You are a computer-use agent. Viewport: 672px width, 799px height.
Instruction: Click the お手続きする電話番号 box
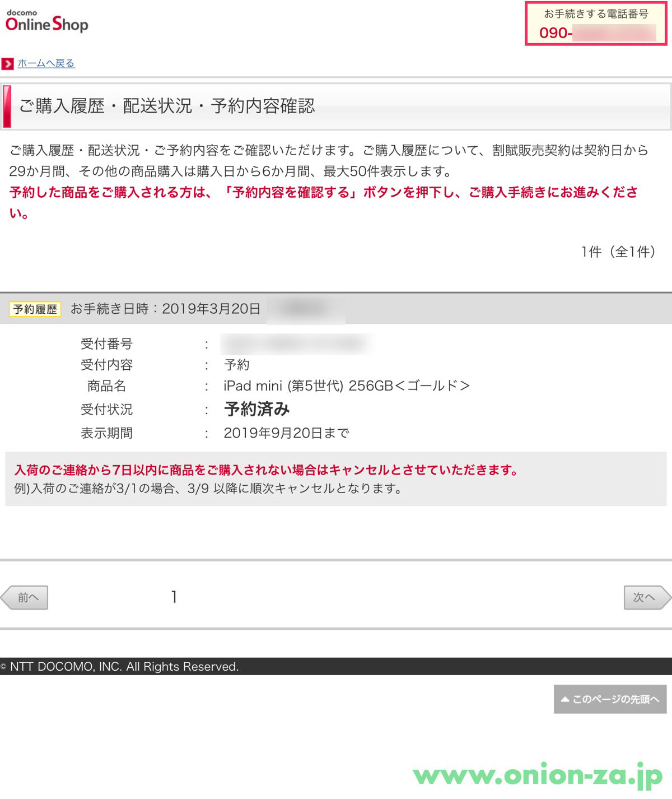coord(596,24)
